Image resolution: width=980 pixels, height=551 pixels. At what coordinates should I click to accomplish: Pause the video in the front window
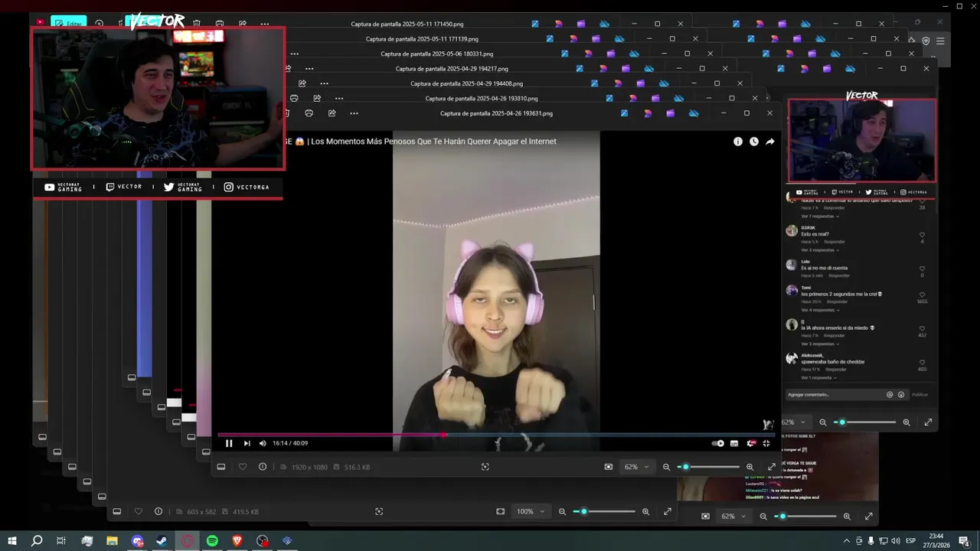point(229,443)
